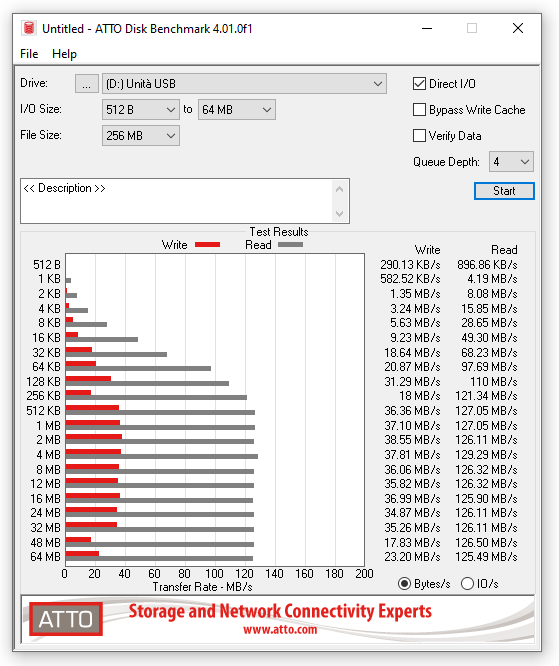Open the www.atto.com link
559x666 pixels.
click(x=280, y=629)
